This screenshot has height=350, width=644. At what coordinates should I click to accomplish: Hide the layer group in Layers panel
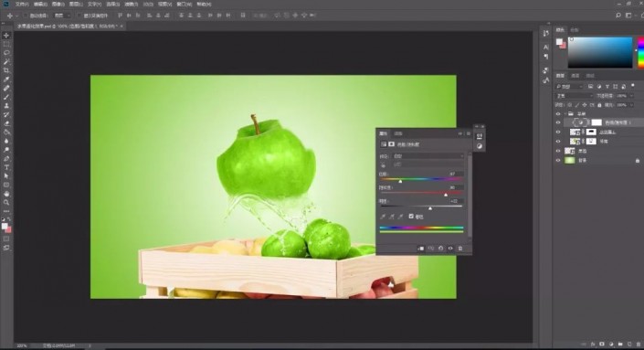point(558,114)
